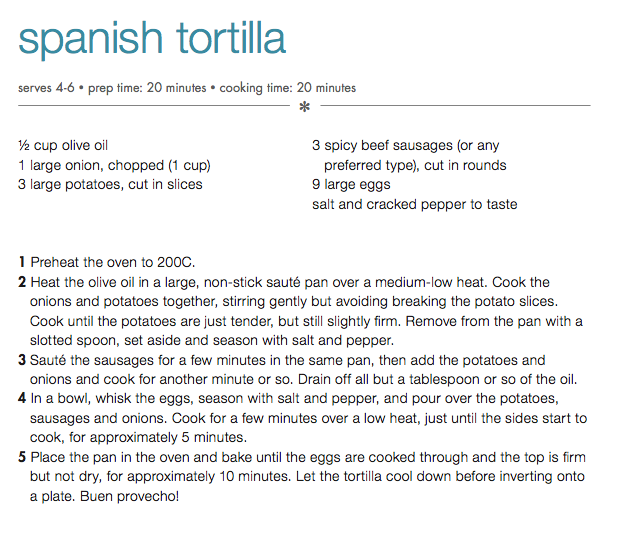The height and width of the screenshot is (554, 636).
Task: Click the 'spanish tortilla' title
Action: (152, 40)
